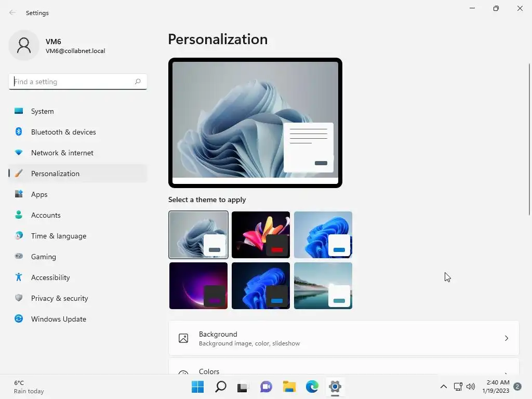Open the Windows Start menu
Viewport: 532px width, 399px height.
tap(197, 387)
